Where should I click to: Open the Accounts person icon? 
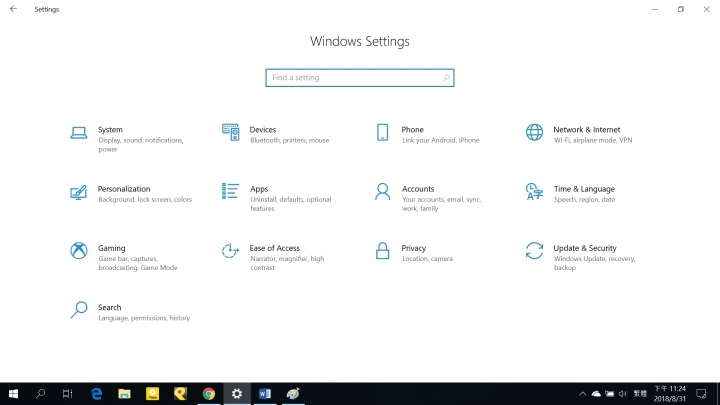point(382,192)
